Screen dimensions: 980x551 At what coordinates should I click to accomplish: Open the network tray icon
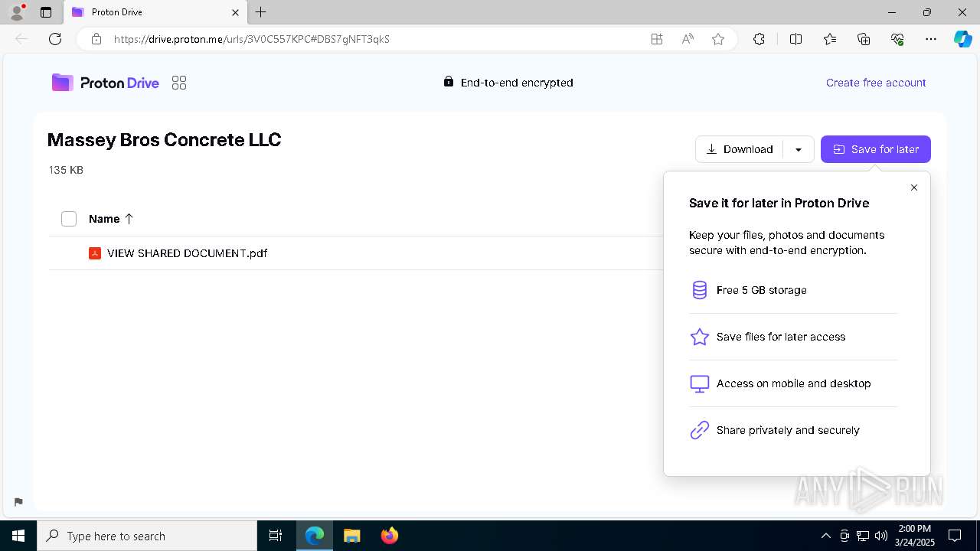pos(863,536)
